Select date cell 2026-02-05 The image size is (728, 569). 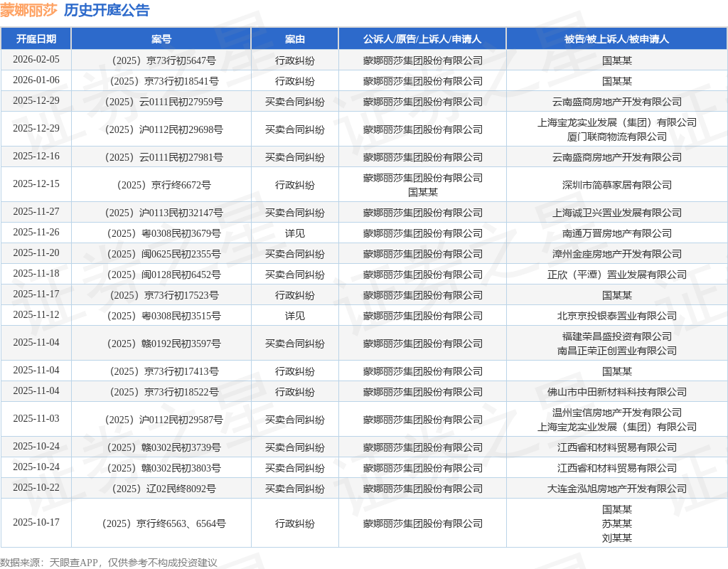tap(36, 60)
